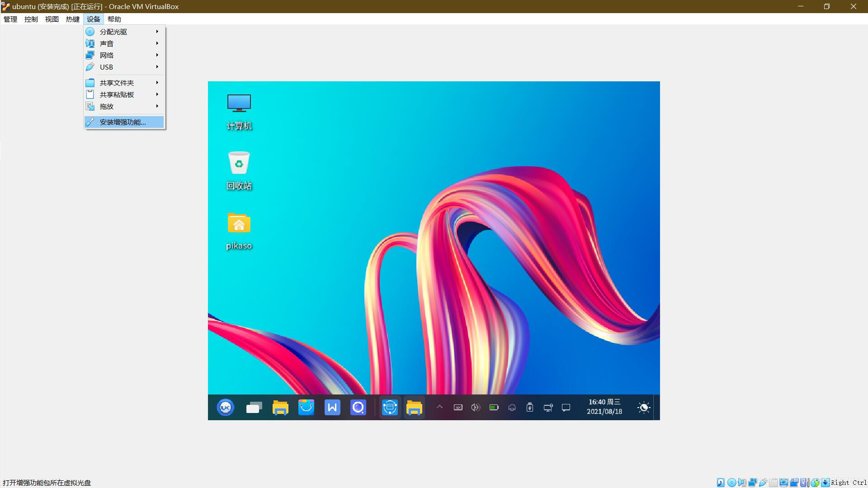This screenshot has width=868, height=488.
Task: Click the clock to open the calendar
Action: [604, 407]
